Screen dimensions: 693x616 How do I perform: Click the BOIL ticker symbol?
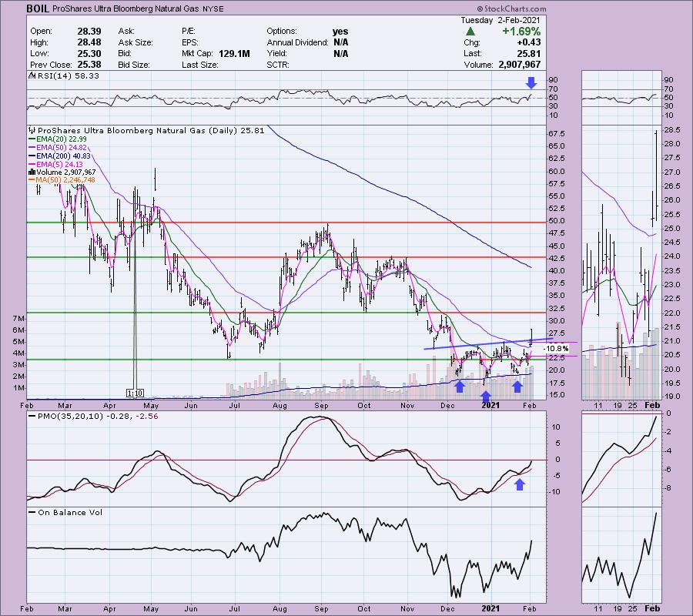(38, 8)
